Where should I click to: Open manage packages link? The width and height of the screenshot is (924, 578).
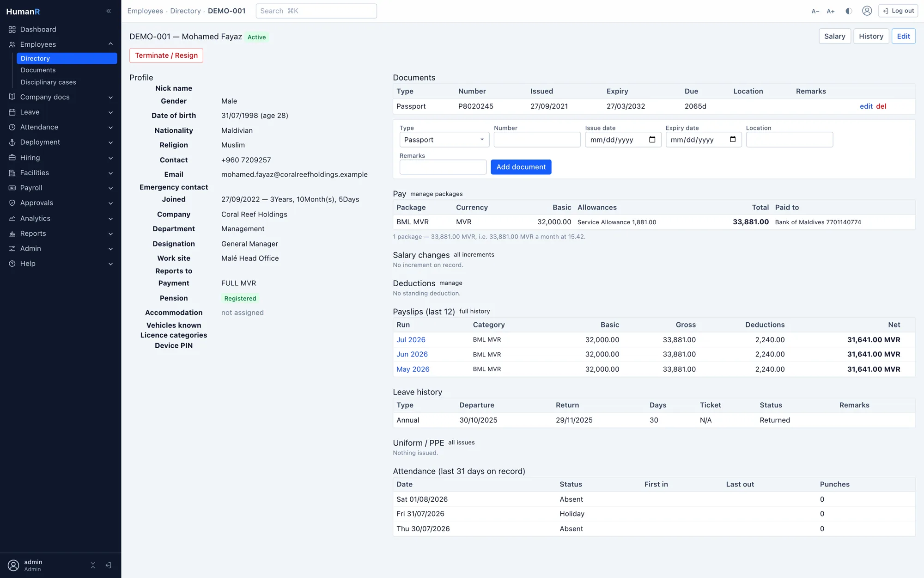(x=436, y=194)
